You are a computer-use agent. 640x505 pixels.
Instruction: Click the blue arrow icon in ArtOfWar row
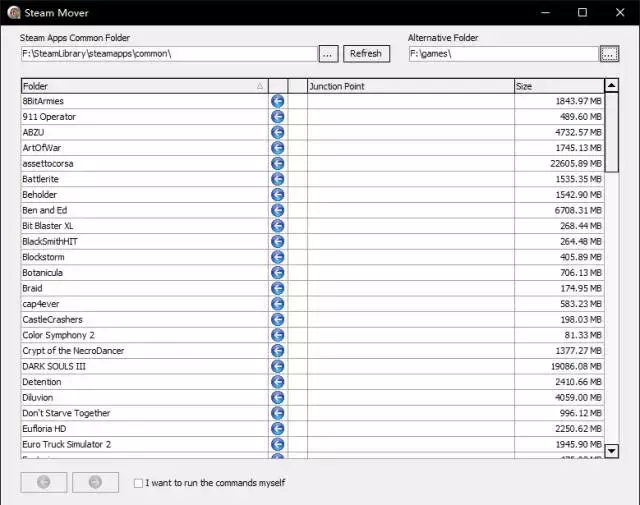(x=278, y=148)
